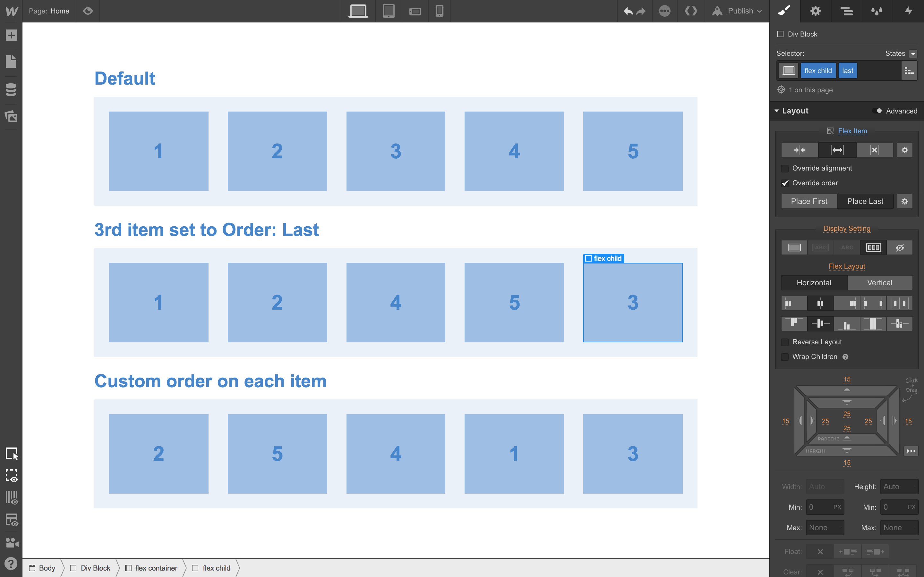Toggle preview mode eye icon
The width and height of the screenshot is (924, 577).
pyautogui.click(x=88, y=11)
